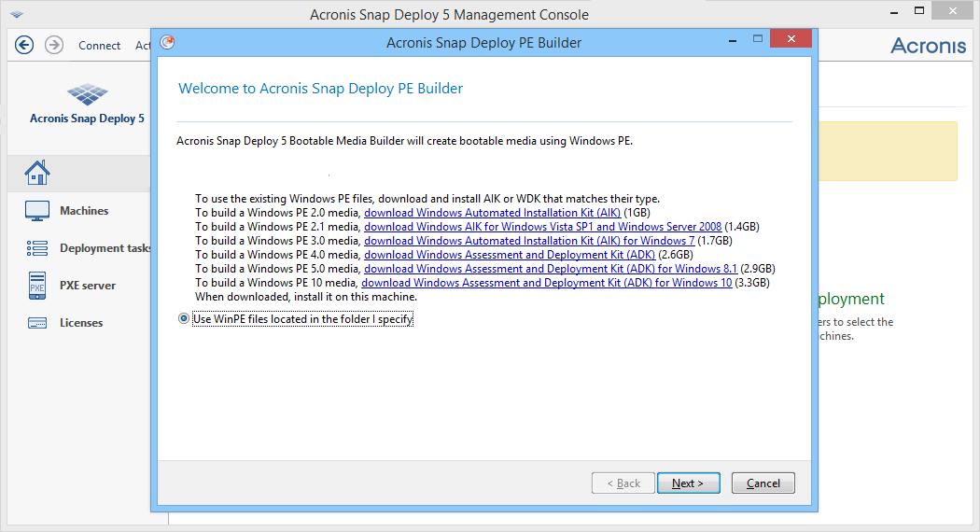Open download ADK link for PE 4.0
Image resolution: width=980 pixels, height=532 pixels.
coord(510,255)
